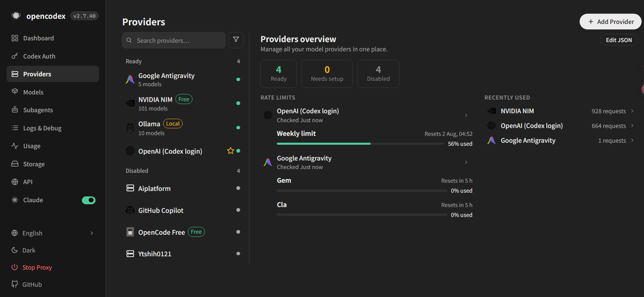The width and height of the screenshot is (644, 297).
Task: Click the GitHub Copilot icon
Action: click(x=130, y=210)
